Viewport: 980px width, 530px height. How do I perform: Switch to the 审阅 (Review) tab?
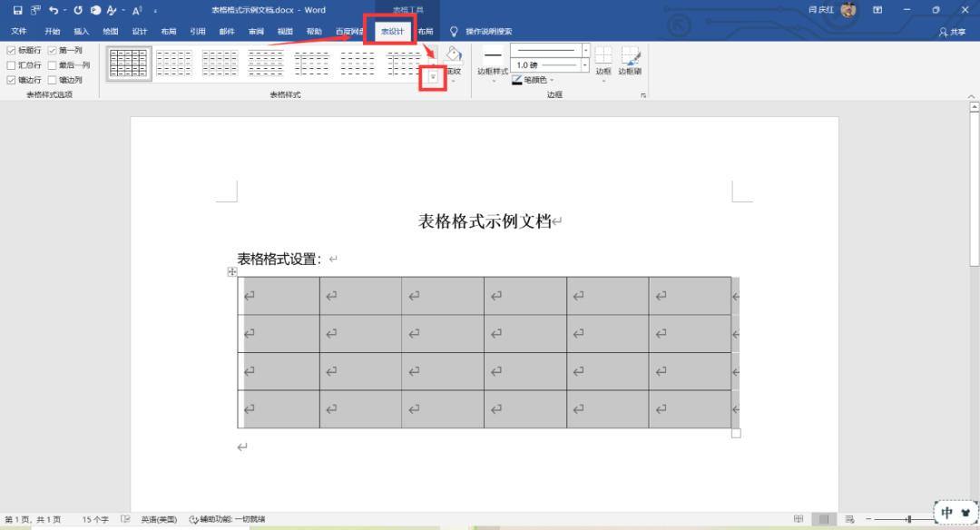(256, 31)
